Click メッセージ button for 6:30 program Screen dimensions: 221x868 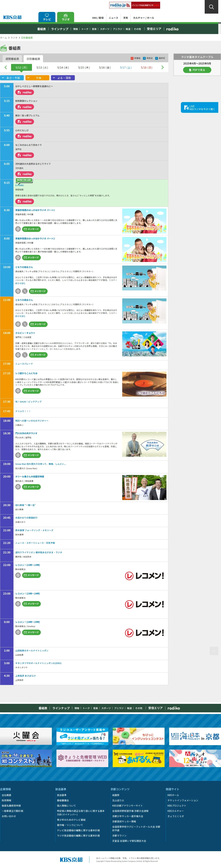(31, 229)
